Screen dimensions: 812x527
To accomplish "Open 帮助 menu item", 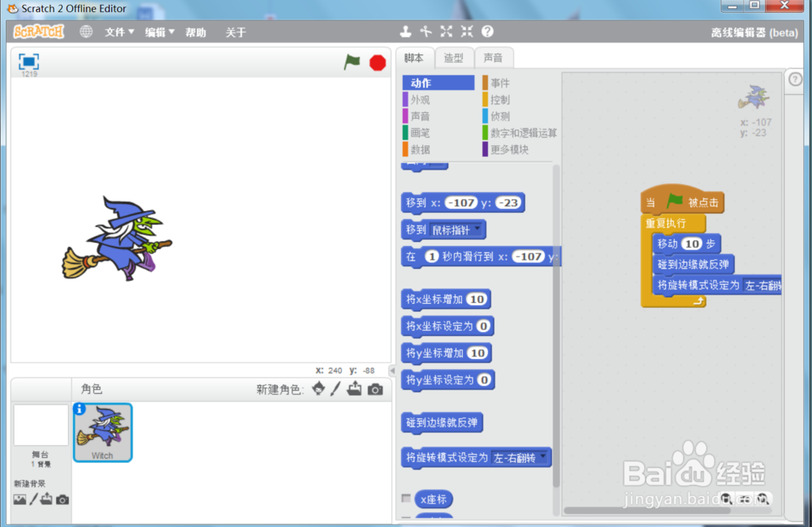I will 196,32.
